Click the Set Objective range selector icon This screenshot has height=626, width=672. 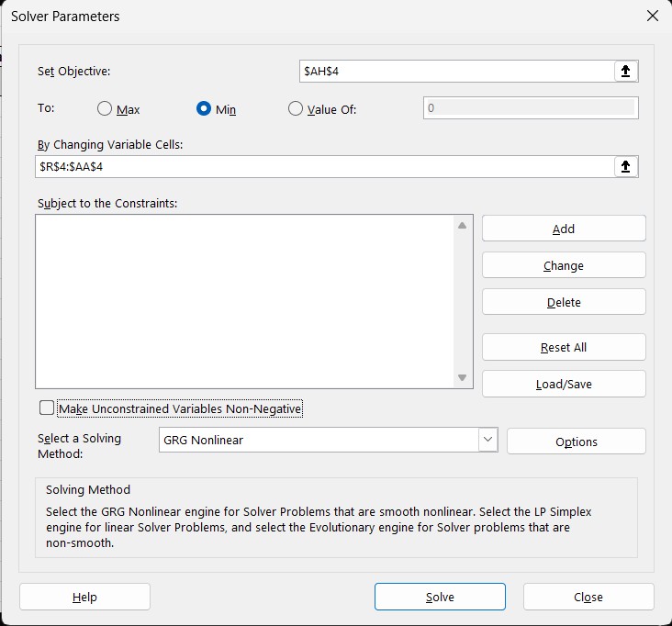625,71
